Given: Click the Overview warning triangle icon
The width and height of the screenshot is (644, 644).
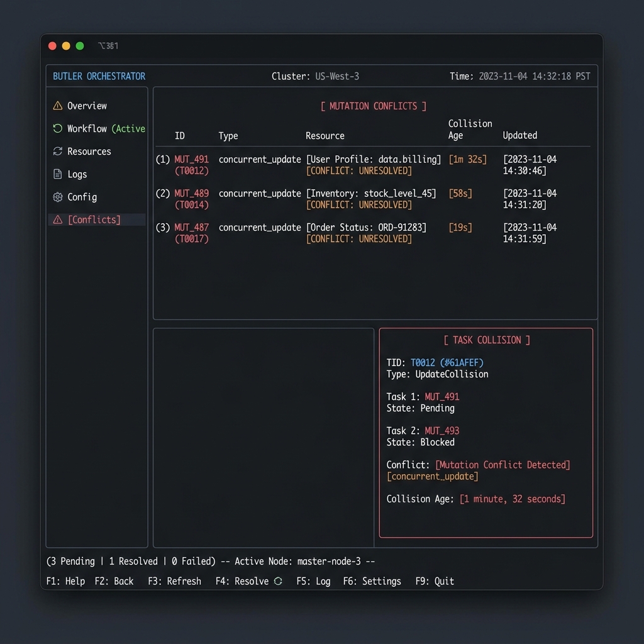Looking at the screenshot, I should [58, 106].
